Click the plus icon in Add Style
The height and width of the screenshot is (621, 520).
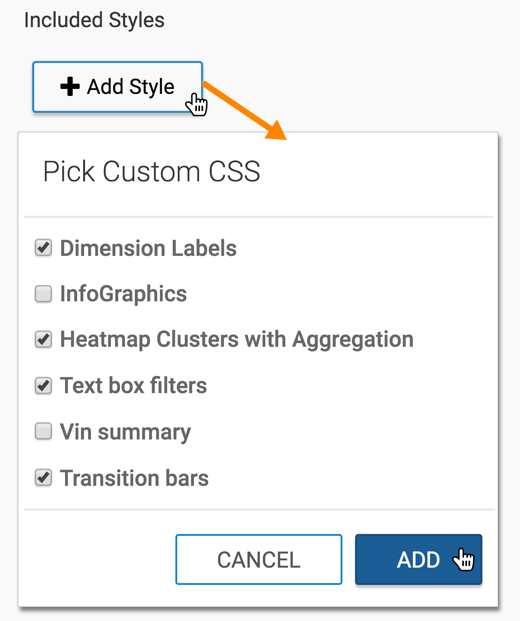[x=70, y=86]
